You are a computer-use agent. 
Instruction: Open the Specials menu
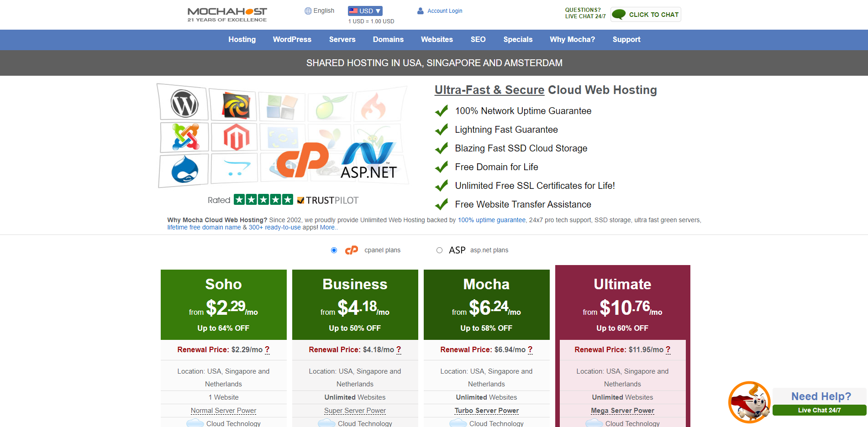pos(518,40)
